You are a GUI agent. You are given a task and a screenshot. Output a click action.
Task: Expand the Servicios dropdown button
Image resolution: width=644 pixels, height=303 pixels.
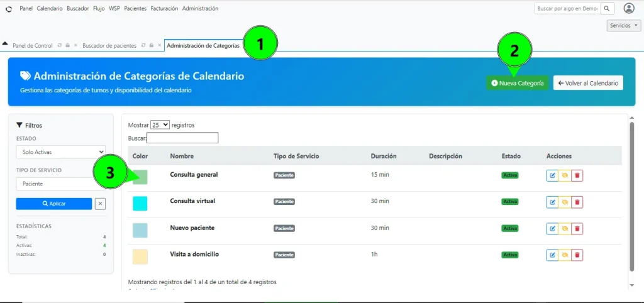coord(623,25)
